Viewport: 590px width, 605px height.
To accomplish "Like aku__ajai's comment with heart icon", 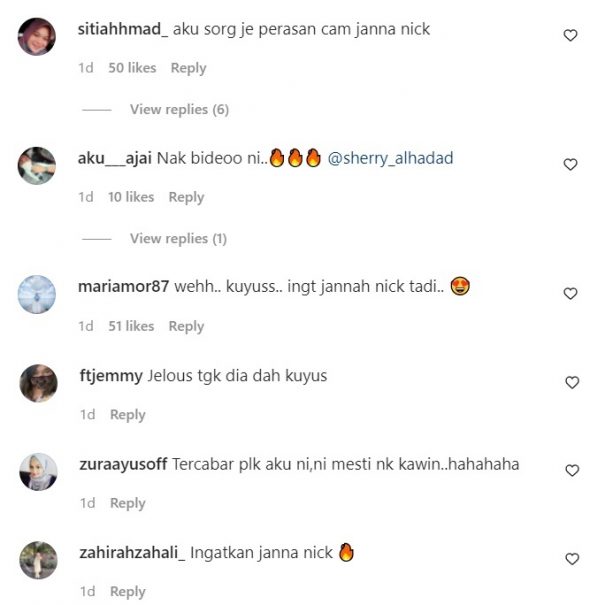I will pyautogui.click(x=570, y=164).
